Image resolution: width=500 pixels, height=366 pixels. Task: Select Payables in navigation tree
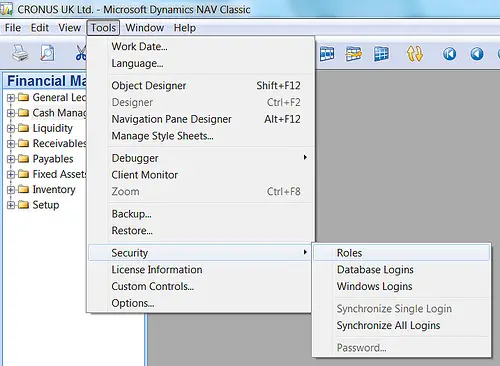tap(53, 159)
